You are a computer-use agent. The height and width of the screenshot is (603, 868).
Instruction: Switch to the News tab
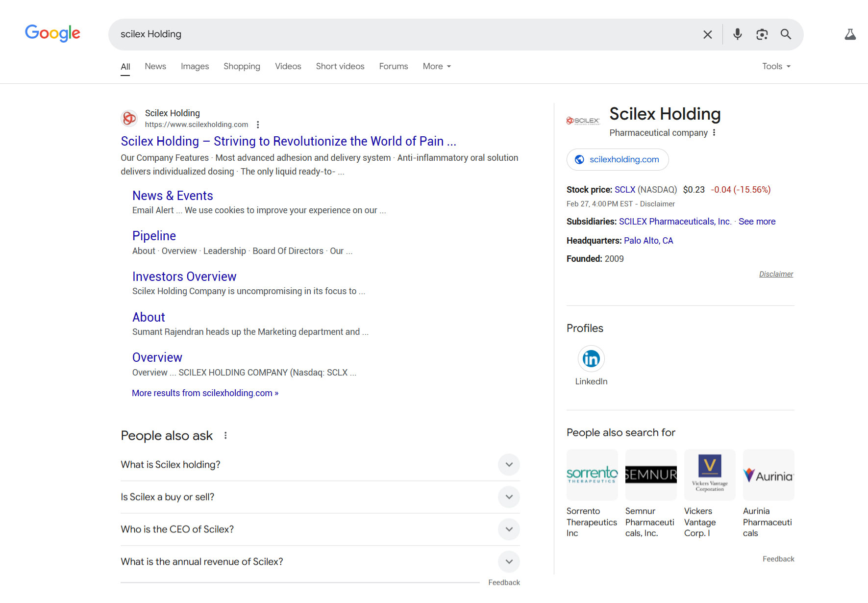(x=155, y=66)
